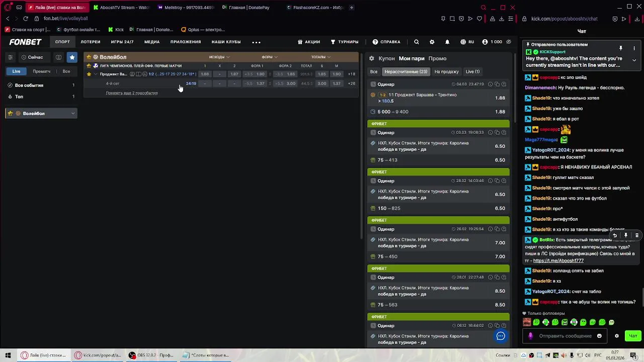
Task: Expand the Волейбол sidebar section chevron
Action: point(73,114)
